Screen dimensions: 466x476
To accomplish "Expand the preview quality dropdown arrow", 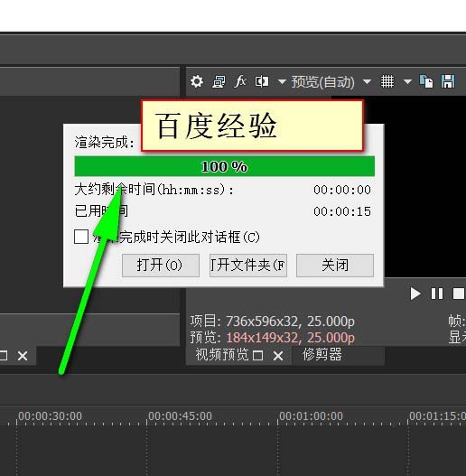I will point(367,81).
